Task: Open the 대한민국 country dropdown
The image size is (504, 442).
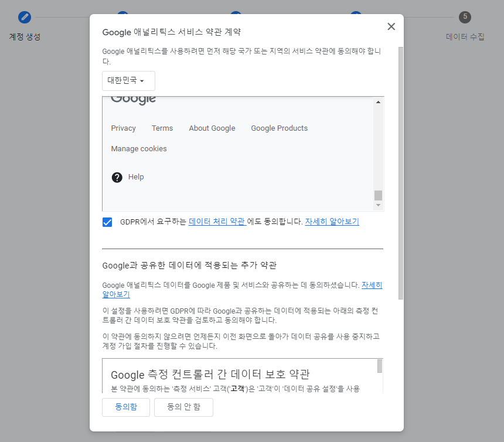Action: (128, 81)
